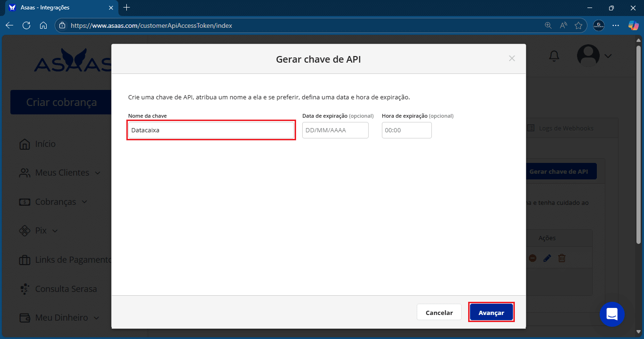Screen dimensions: 644x339
Task: Open the notifications bell icon
Action: coord(554,56)
